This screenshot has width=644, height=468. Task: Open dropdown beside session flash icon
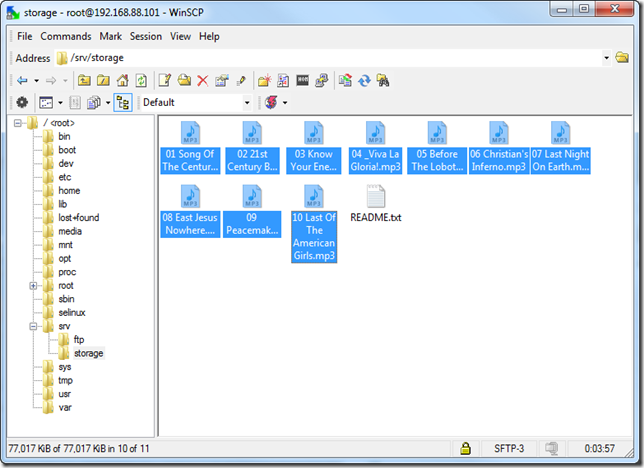(x=285, y=102)
